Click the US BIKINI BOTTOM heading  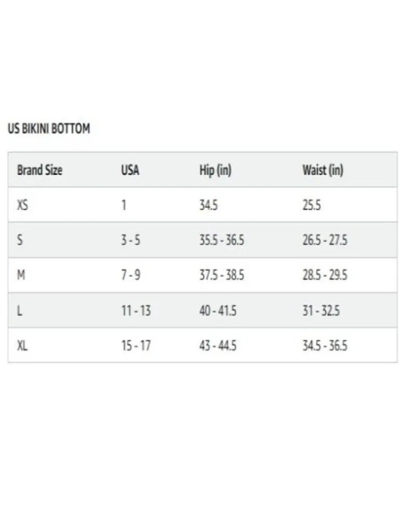click(49, 129)
